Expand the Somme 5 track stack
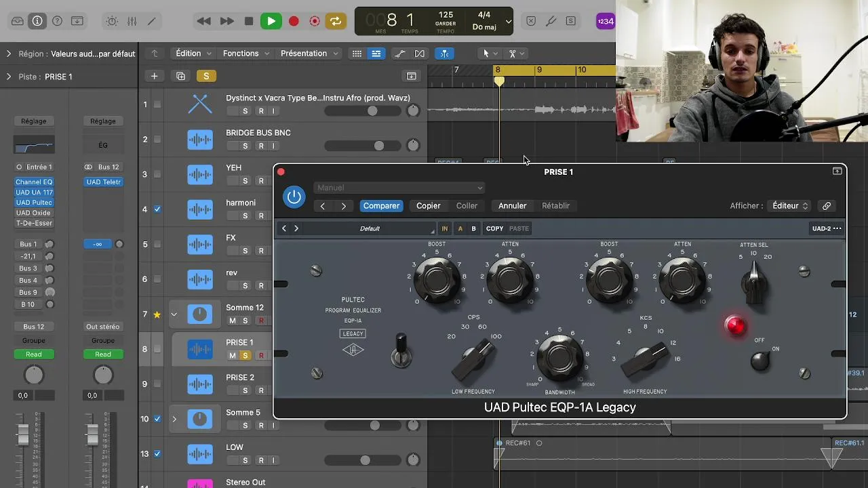The width and height of the screenshot is (868, 488). coord(174,419)
